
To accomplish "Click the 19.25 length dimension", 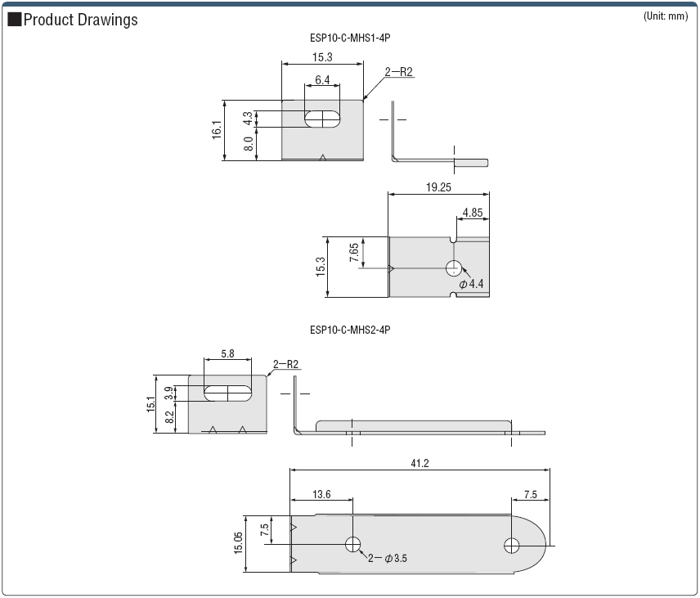I will point(438,187).
